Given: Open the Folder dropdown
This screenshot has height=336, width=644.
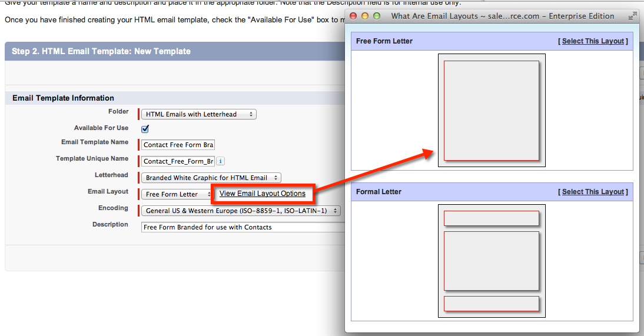Looking at the screenshot, I should tap(199, 114).
